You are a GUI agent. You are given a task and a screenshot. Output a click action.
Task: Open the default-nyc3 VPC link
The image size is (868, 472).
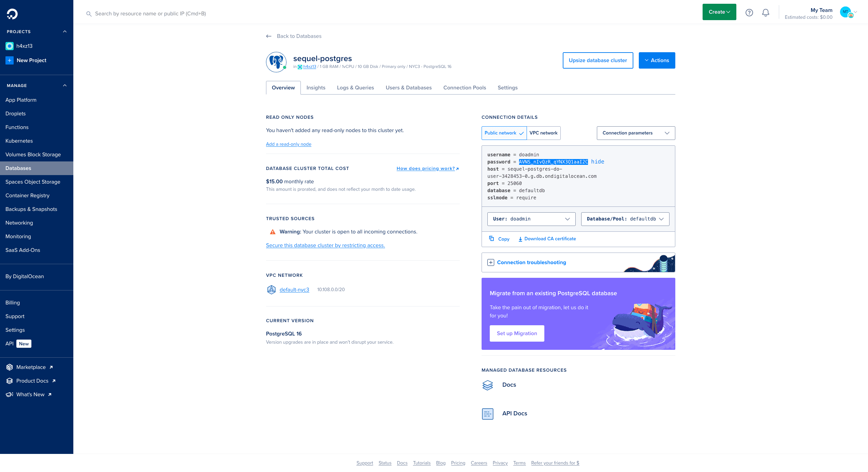(294, 290)
